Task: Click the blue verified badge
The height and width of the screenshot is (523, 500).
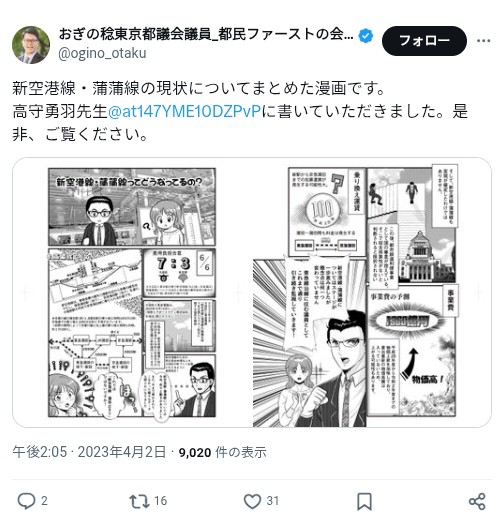Action: 366,35
